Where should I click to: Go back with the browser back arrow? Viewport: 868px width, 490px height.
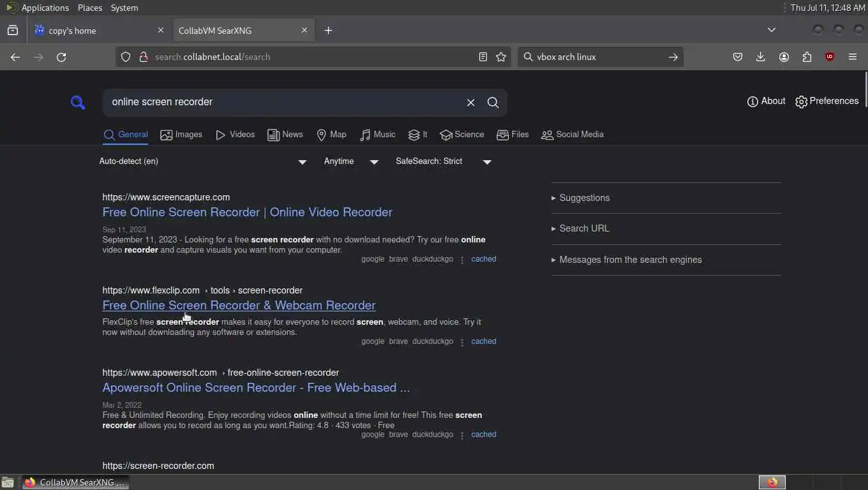[15, 57]
